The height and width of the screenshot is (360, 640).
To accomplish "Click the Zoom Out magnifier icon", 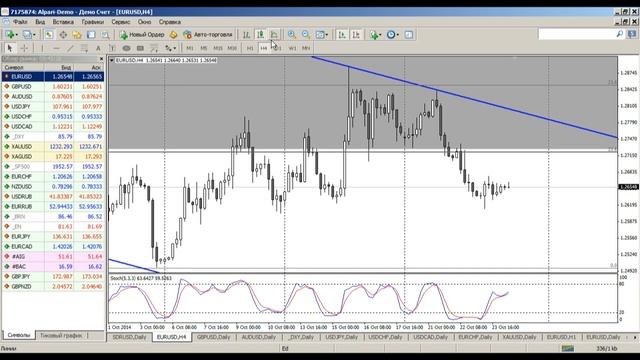I will [x=306, y=35].
